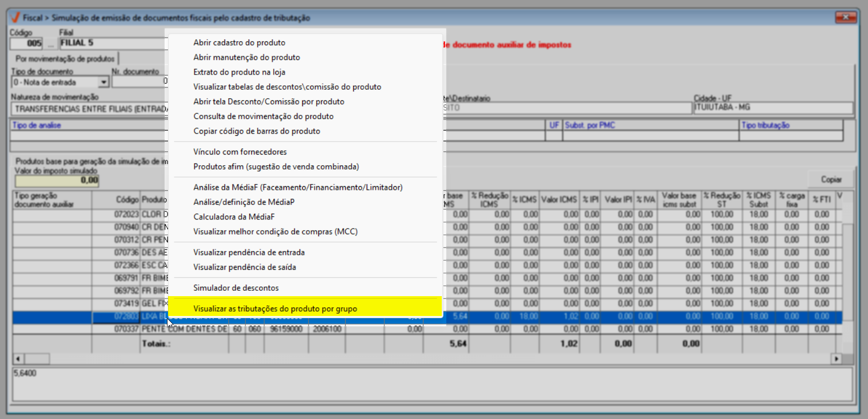Select product row with code 070337
Viewport: 868px width, 419px height.
pos(127,329)
